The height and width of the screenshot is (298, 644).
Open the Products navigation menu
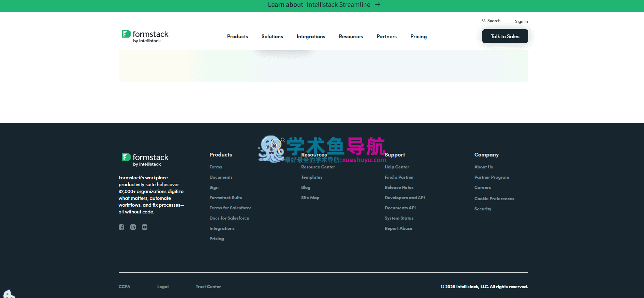point(237,36)
